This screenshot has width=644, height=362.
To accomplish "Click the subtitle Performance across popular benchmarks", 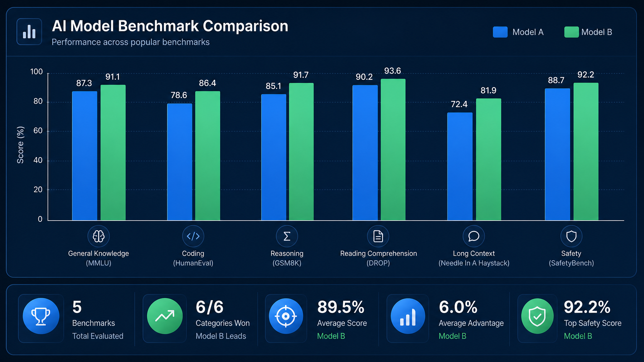I will click(130, 42).
